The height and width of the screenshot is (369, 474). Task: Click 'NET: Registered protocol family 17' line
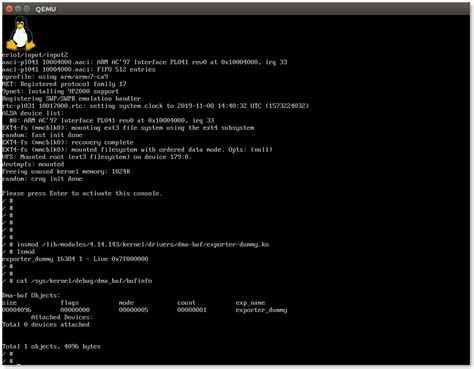coord(64,84)
